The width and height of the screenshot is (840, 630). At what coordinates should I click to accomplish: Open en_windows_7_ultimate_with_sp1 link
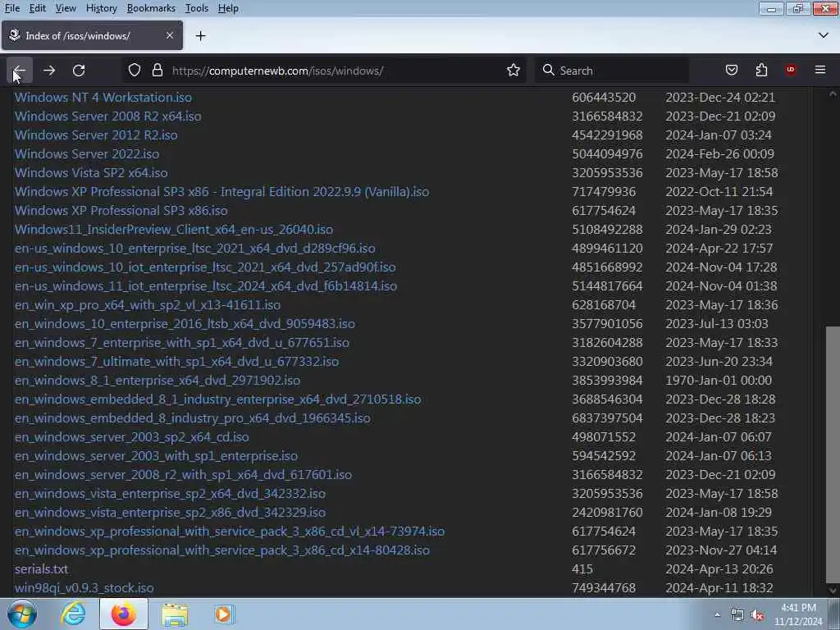coord(177,362)
